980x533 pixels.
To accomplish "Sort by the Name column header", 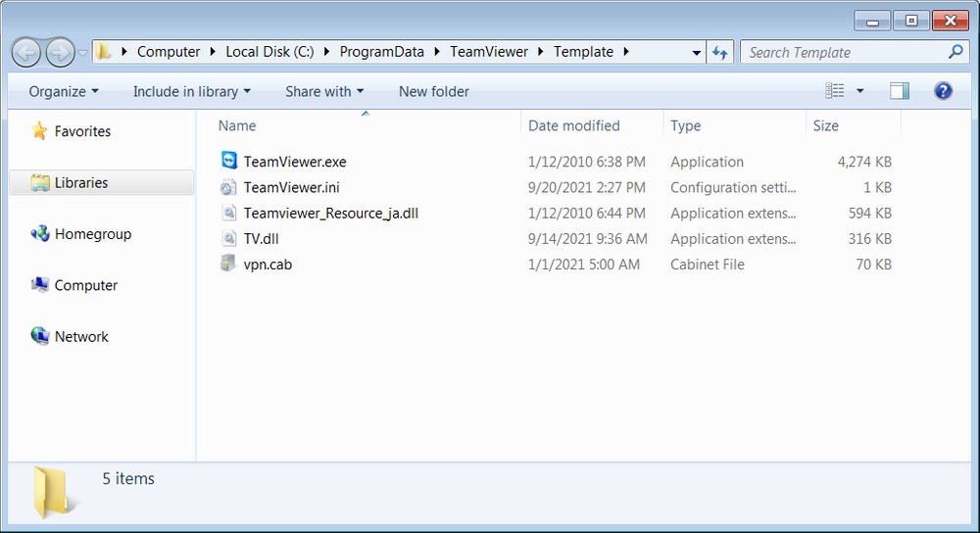I will pyautogui.click(x=237, y=125).
